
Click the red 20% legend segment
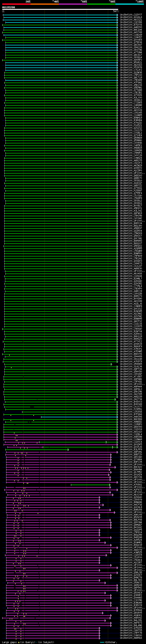point(16,4)
